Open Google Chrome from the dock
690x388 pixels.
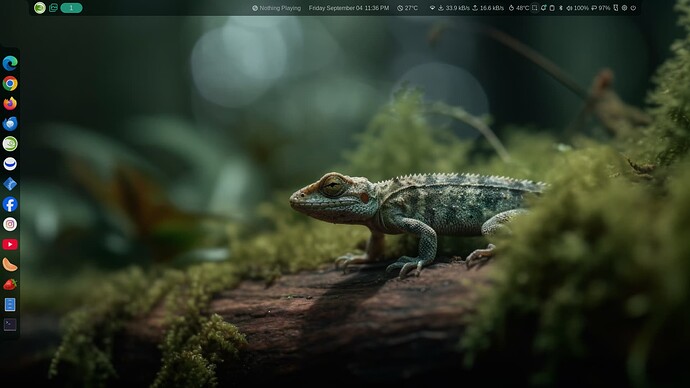point(10,84)
